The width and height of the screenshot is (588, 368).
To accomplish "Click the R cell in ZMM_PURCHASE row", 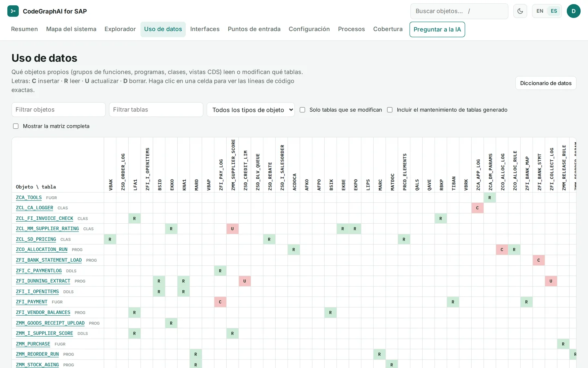I will coord(563,344).
